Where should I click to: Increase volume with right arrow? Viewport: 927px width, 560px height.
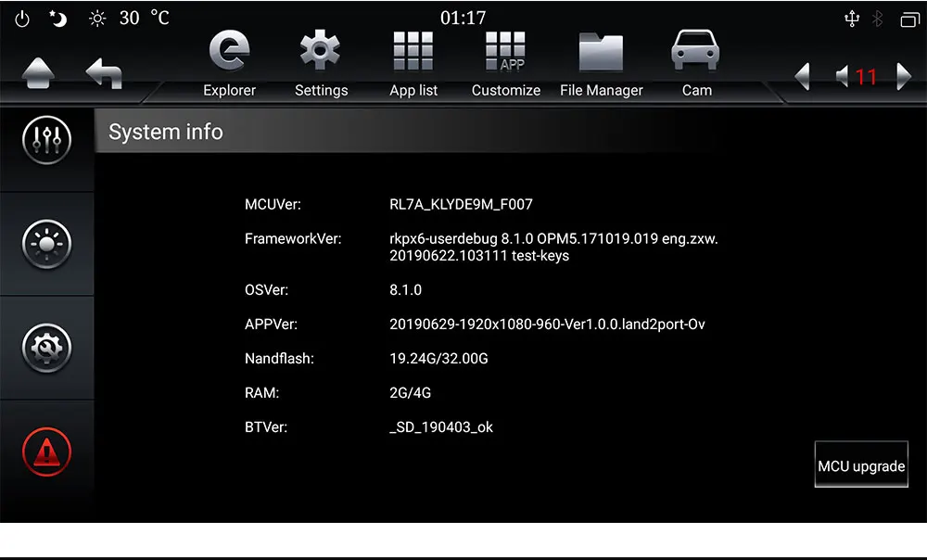904,76
